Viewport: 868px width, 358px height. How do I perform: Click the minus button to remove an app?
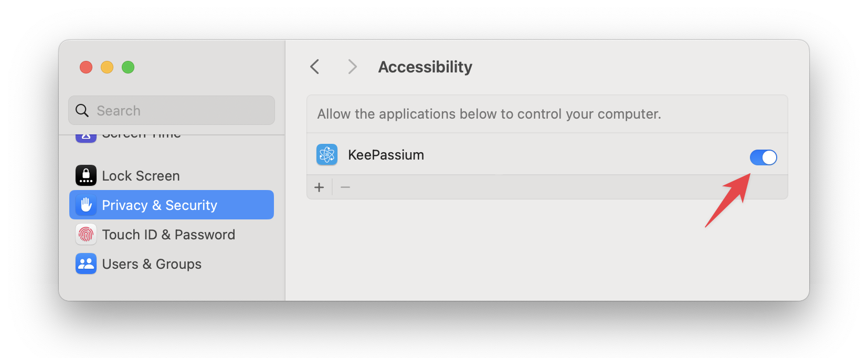tap(345, 187)
